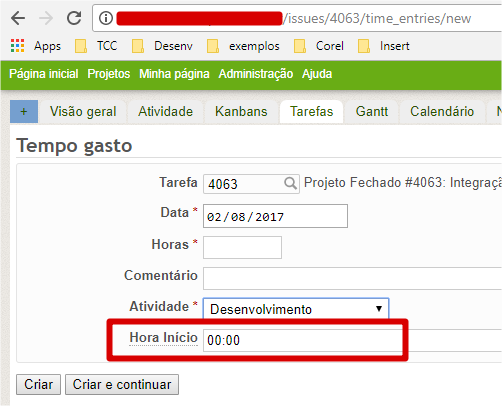Open the Apps grid shortcut
The width and height of the screenshot is (502, 406).
(36, 46)
